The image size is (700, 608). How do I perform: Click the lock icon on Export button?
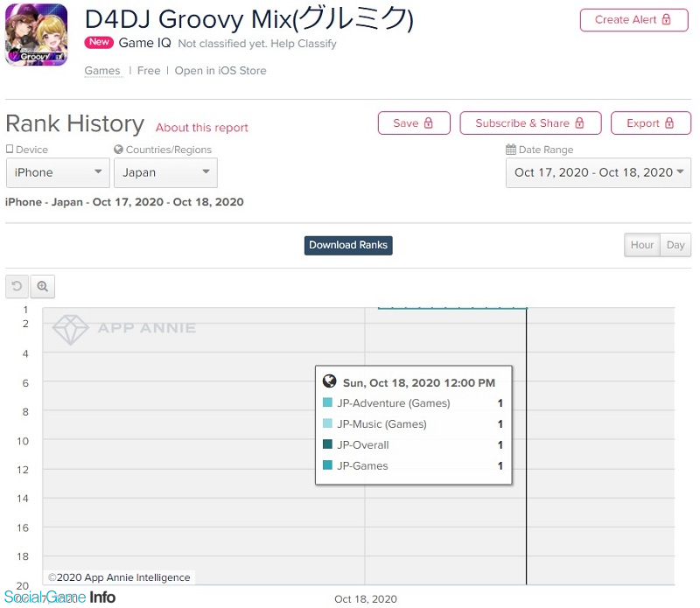tap(668, 122)
